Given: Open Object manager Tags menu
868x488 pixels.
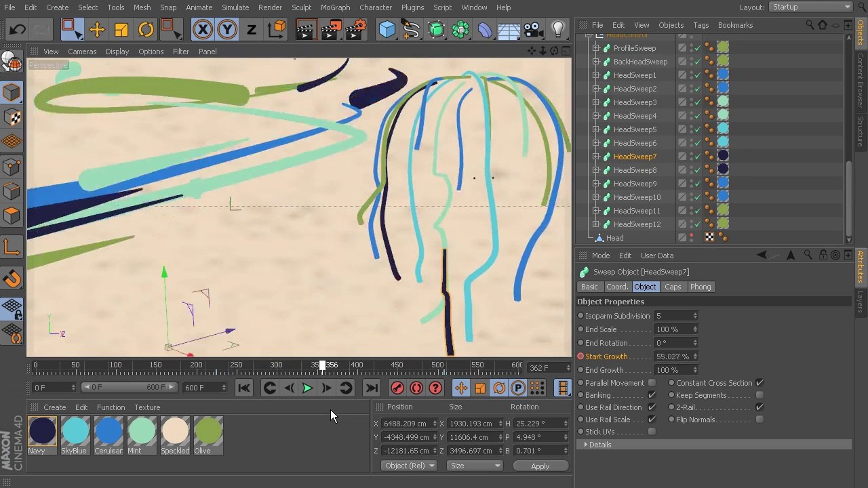Looking at the screenshot, I should tap(701, 25).
